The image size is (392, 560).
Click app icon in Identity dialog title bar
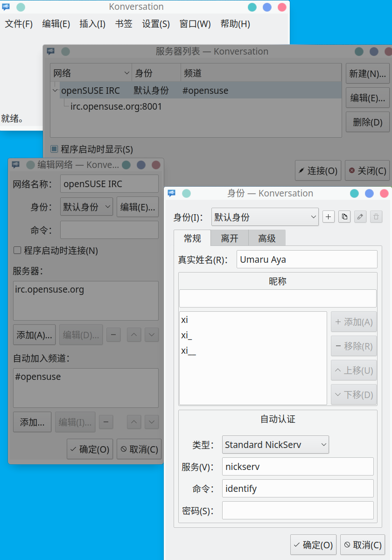[x=172, y=193]
